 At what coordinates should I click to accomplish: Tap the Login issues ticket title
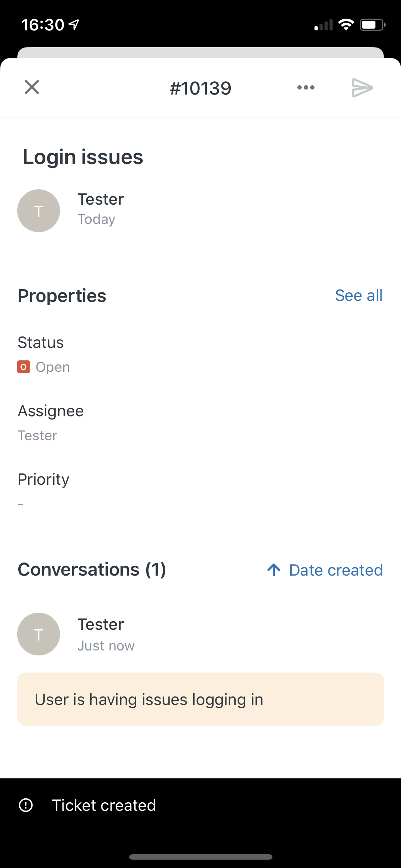tap(83, 157)
